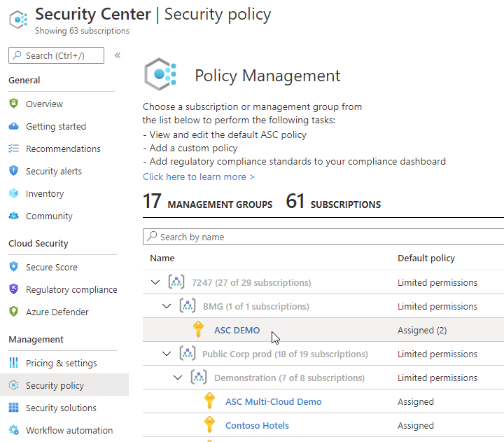The image size is (504, 442).
Task: Open the ASC Multi-Cloud Demo subscription
Action: click(x=273, y=401)
